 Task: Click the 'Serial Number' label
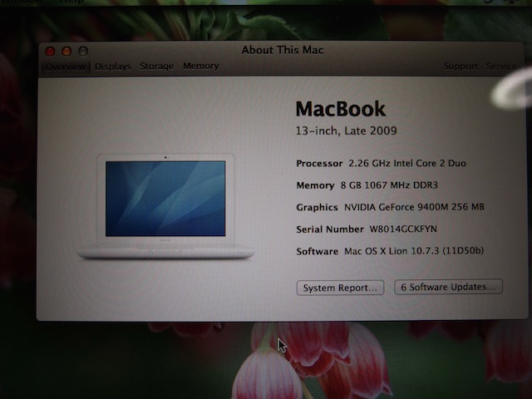pyautogui.click(x=330, y=229)
